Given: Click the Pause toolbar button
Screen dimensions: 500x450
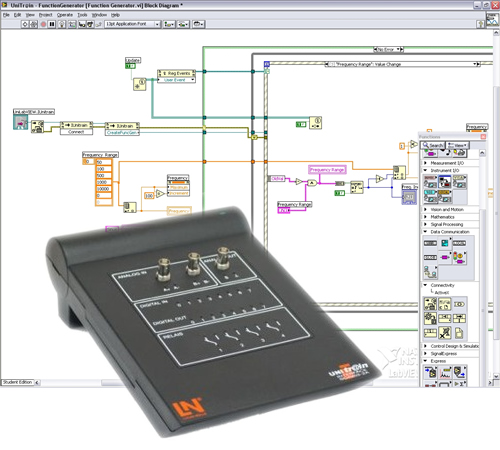Looking at the screenshot, I should click(x=52, y=24).
